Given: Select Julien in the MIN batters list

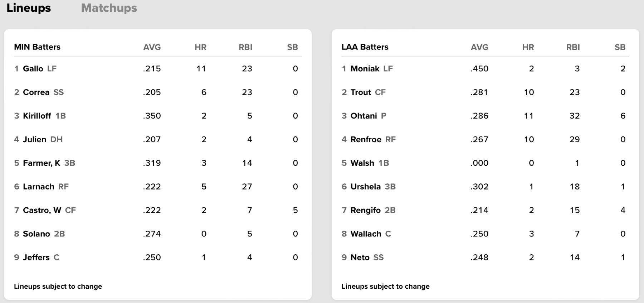Looking at the screenshot, I should tap(34, 139).
